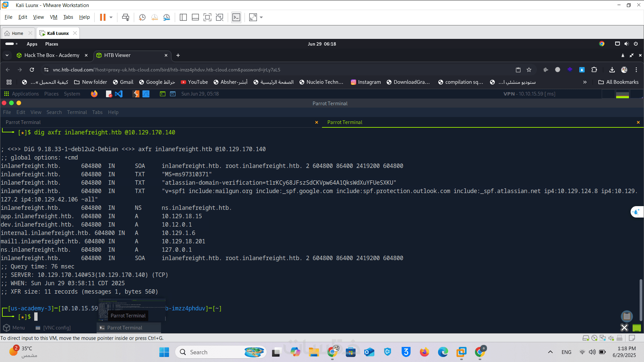Expand the power options dropdown arrow

coord(111,17)
